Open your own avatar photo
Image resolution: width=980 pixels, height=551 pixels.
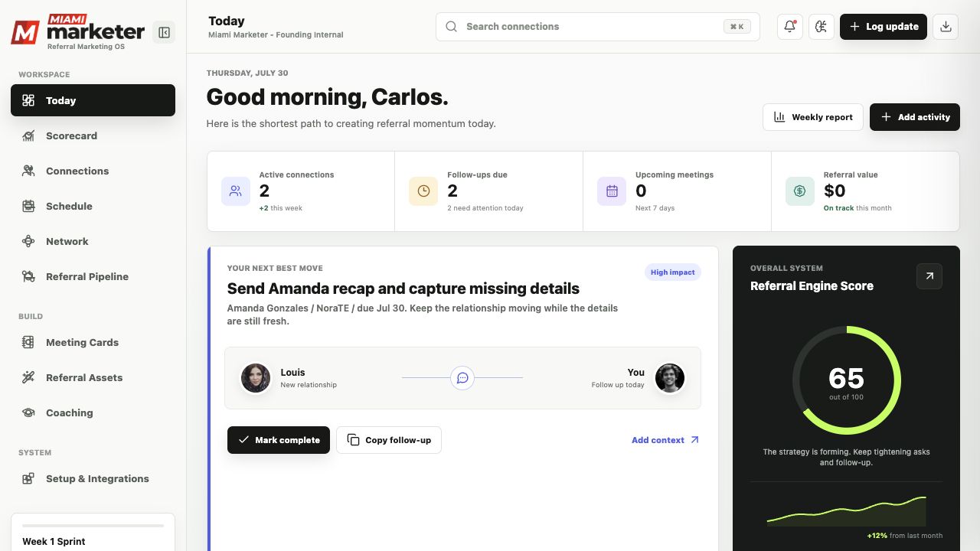click(x=670, y=378)
